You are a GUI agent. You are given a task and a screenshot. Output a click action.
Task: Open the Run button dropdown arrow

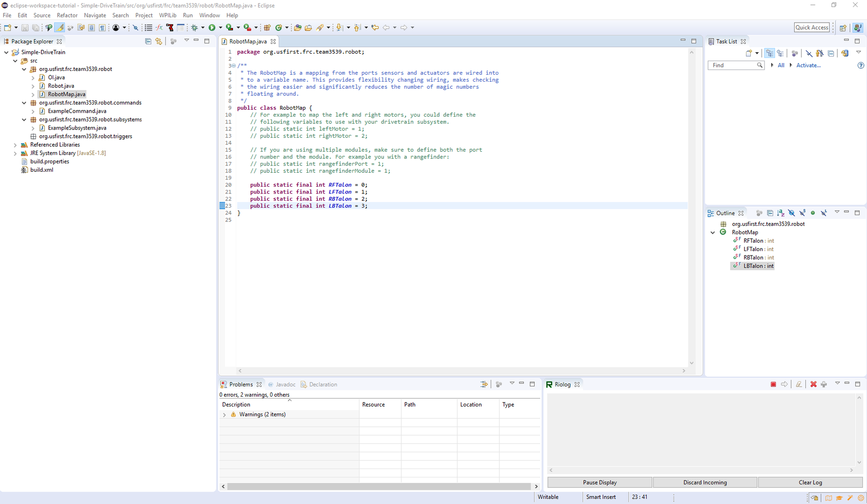pyautogui.click(x=221, y=28)
